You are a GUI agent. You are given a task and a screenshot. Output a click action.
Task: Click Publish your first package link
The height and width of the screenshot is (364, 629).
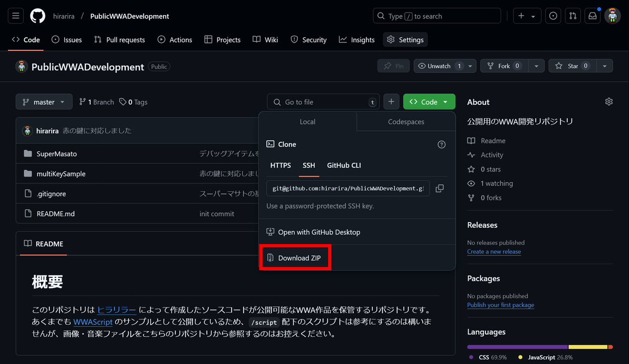501,305
